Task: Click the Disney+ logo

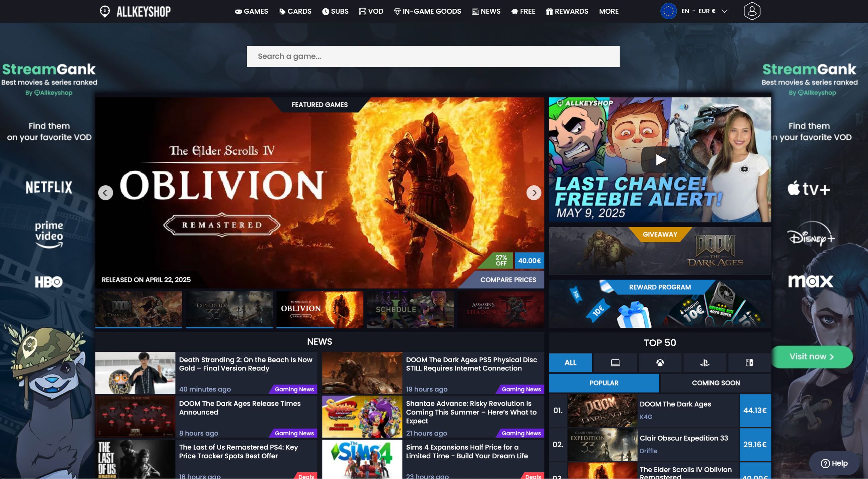Action: tap(810, 234)
